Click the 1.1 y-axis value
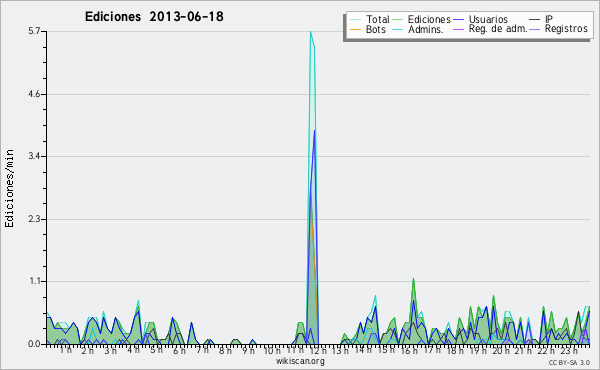600x370 pixels. pos(34,281)
